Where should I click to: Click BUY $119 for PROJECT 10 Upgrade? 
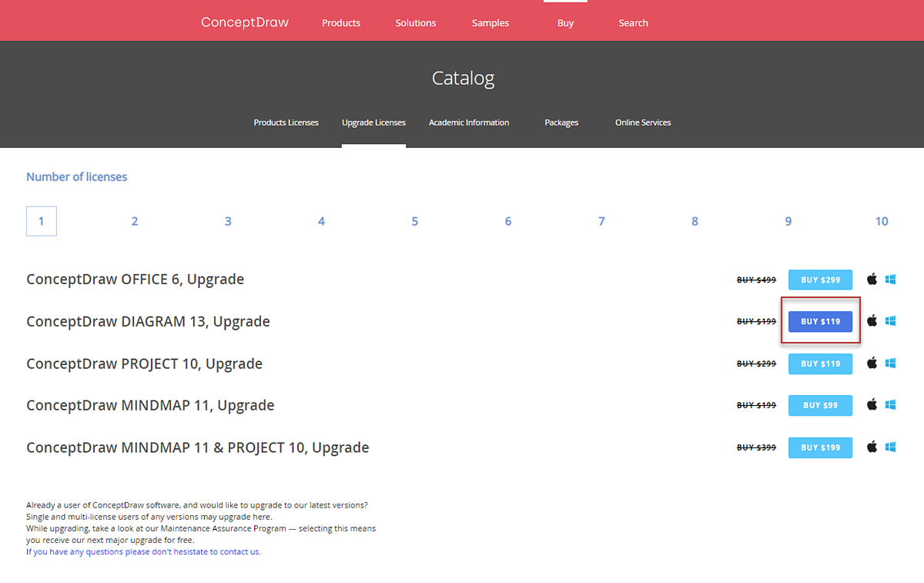point(820,364)
